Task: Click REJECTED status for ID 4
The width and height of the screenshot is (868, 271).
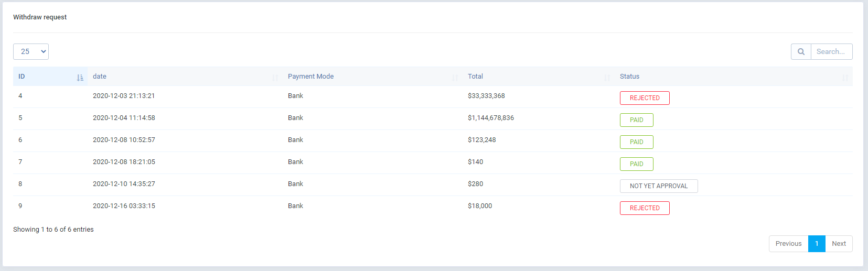Action: tap(645, 98)
